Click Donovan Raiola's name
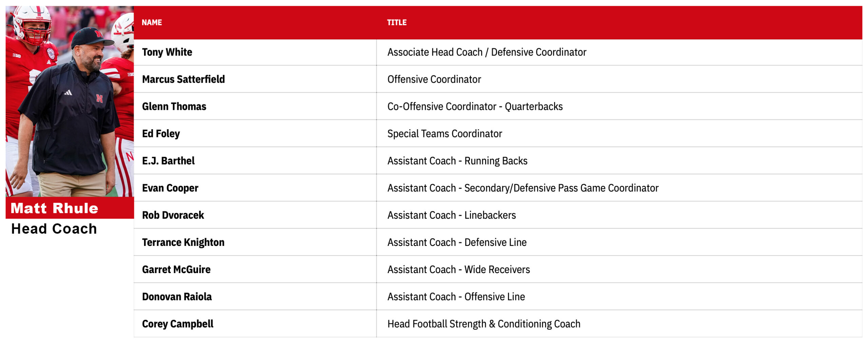The width and height of the screenshot is (868, 345). (177, 296)
